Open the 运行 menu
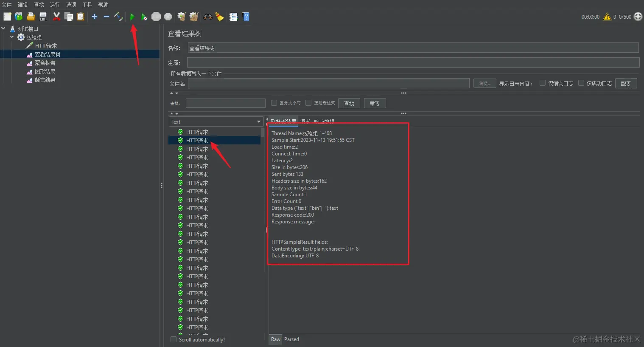Screen dimensions: 644x347 (x=55, y=5)
